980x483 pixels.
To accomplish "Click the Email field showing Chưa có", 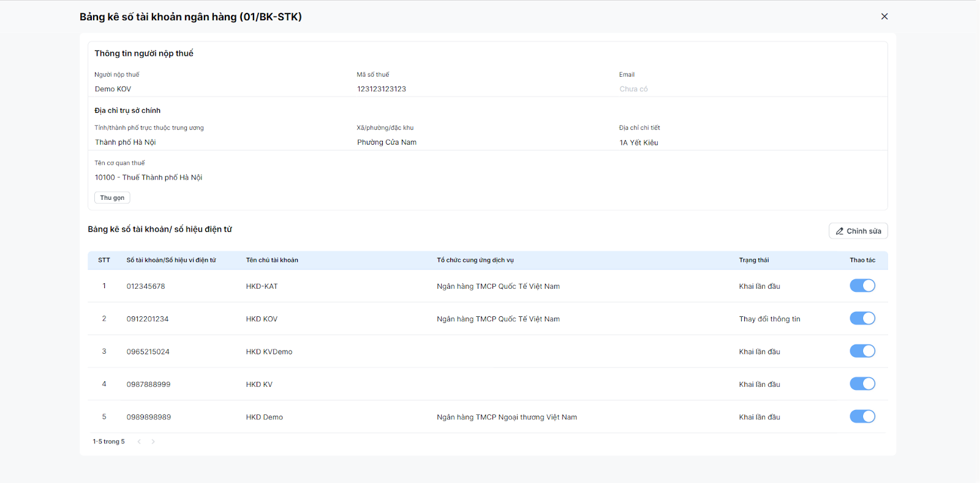I will click(633, 89).
